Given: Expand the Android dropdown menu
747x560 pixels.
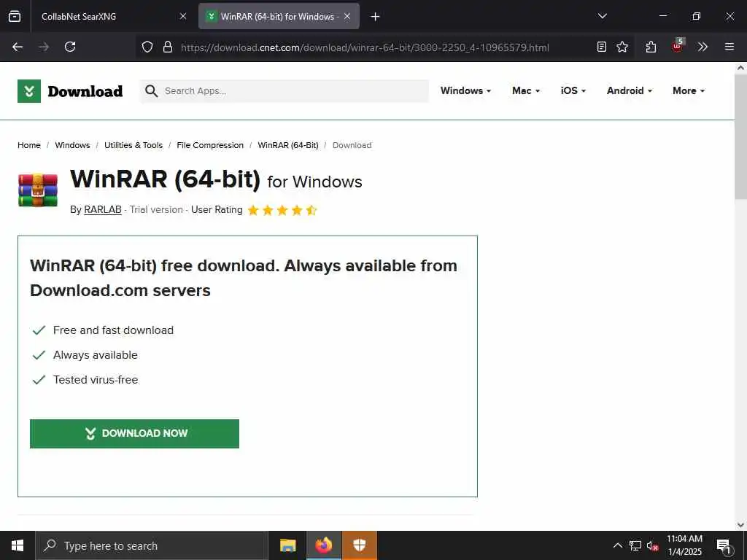Looking at the screenshot, I should (630, 90).
